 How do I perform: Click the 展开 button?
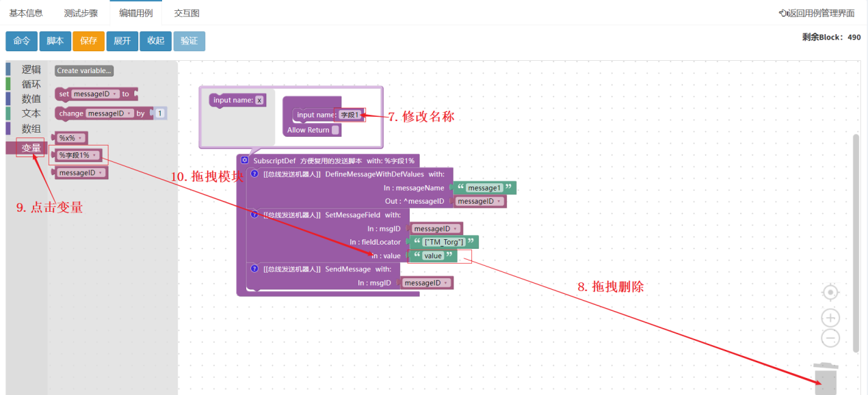click(122, 41)
